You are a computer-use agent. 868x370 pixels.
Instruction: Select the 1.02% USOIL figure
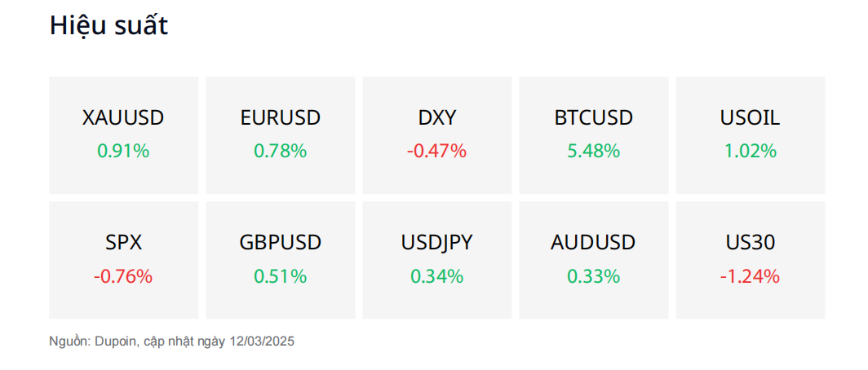click(750, 151)
